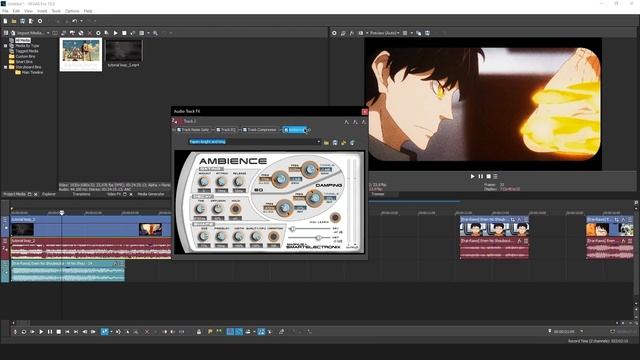
Task: Click Stop in the timeline transport bar
Action: 58,332
